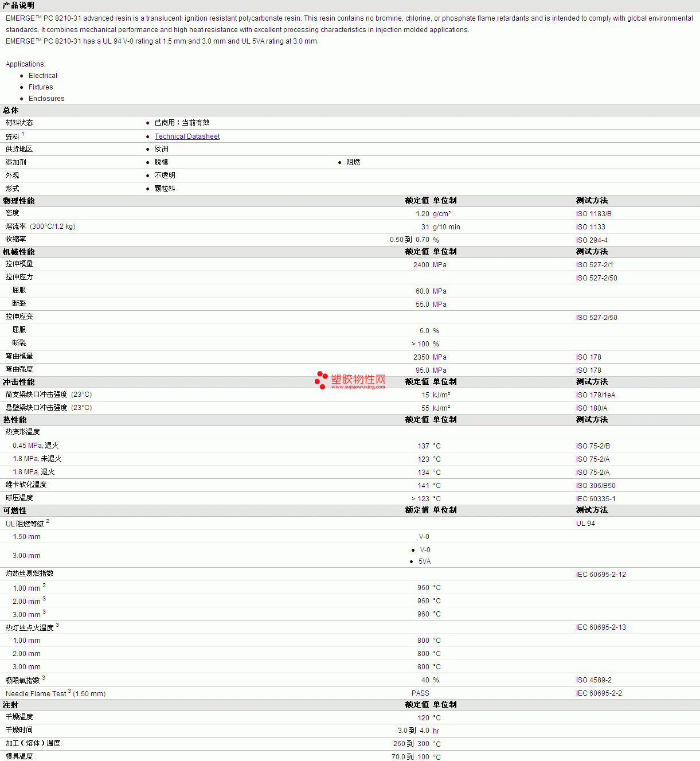Click the 灼热丝易燃指数 row label
Viewport: 700px width, 761px height.
click(30, 573)
